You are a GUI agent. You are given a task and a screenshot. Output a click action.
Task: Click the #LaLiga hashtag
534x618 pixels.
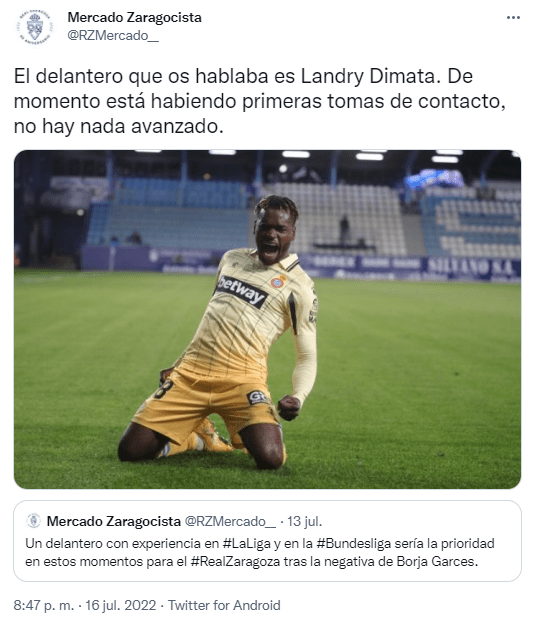(248, 544)
